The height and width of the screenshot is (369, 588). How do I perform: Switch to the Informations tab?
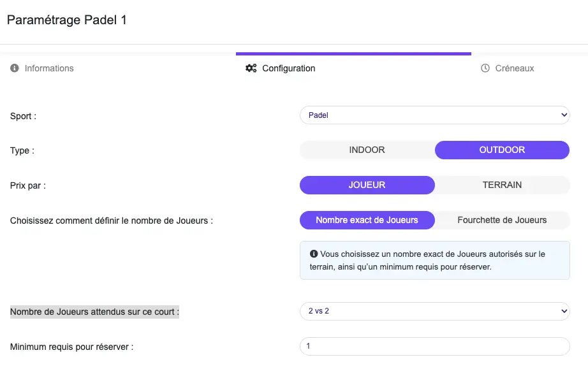click(x=49, y=68)
